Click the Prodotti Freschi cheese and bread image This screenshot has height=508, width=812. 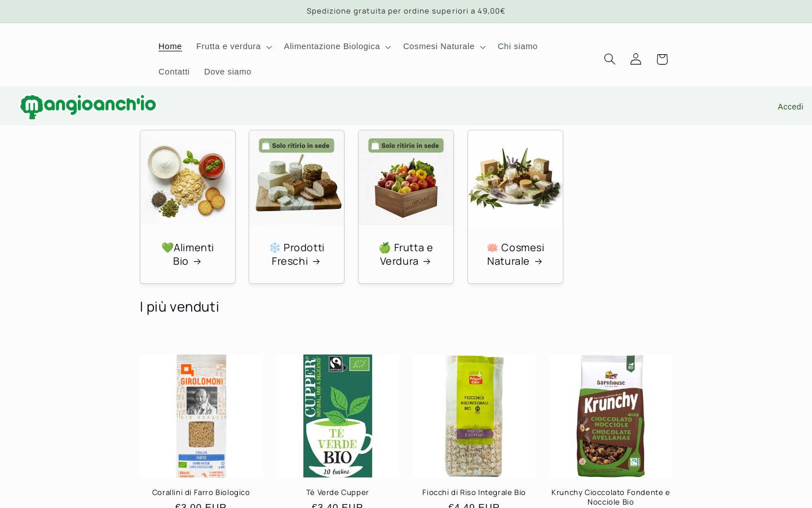(x=297, y=178)
